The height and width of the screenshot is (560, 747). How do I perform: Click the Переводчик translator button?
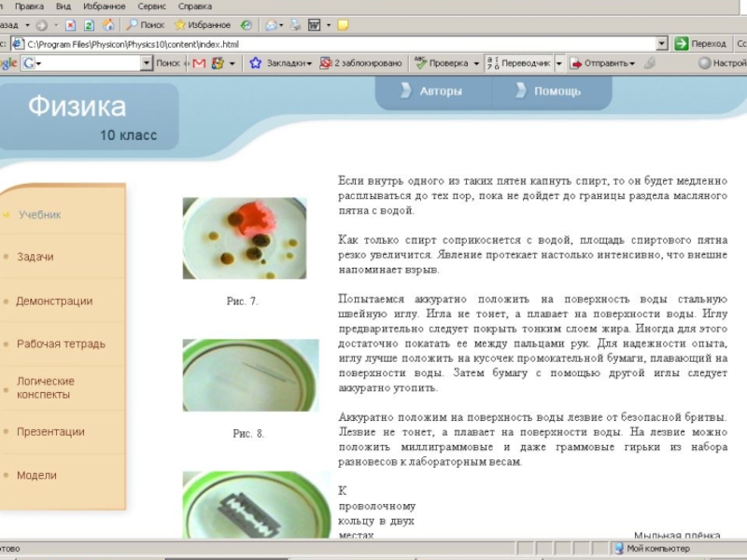tap(519, 63)
